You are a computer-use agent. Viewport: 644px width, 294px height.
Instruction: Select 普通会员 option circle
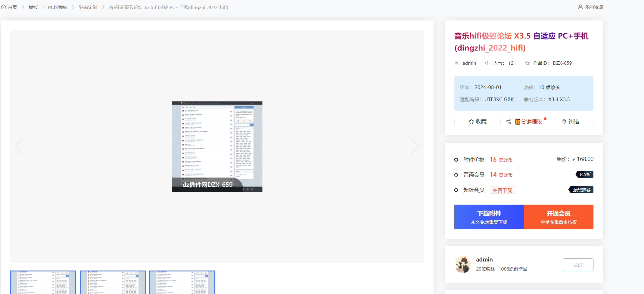point(456,175)
